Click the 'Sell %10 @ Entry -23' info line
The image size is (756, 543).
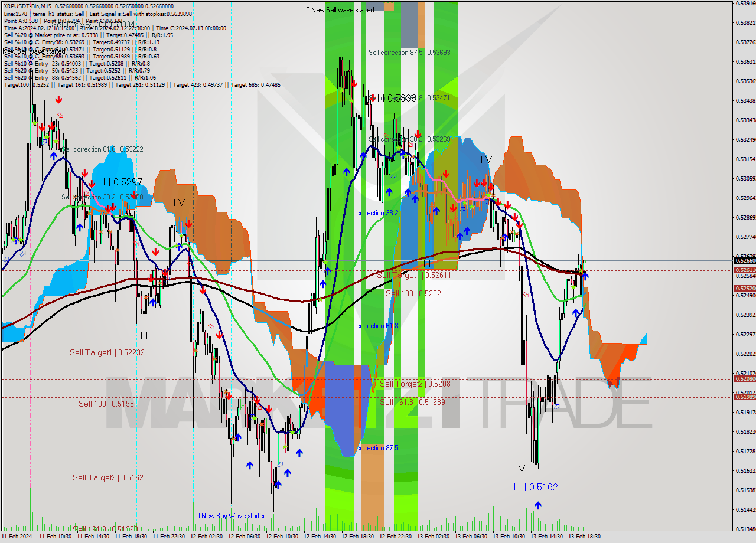(x=77, y=63)
